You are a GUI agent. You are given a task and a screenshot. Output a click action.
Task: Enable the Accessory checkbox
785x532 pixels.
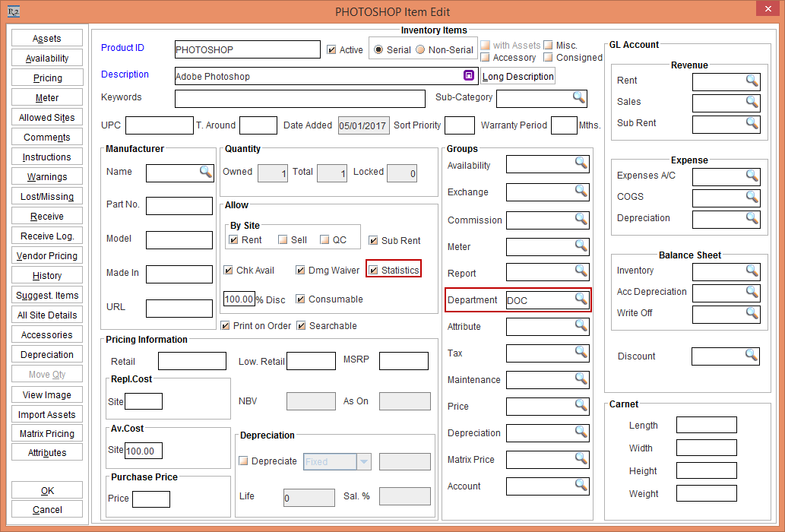pos(485,58)
